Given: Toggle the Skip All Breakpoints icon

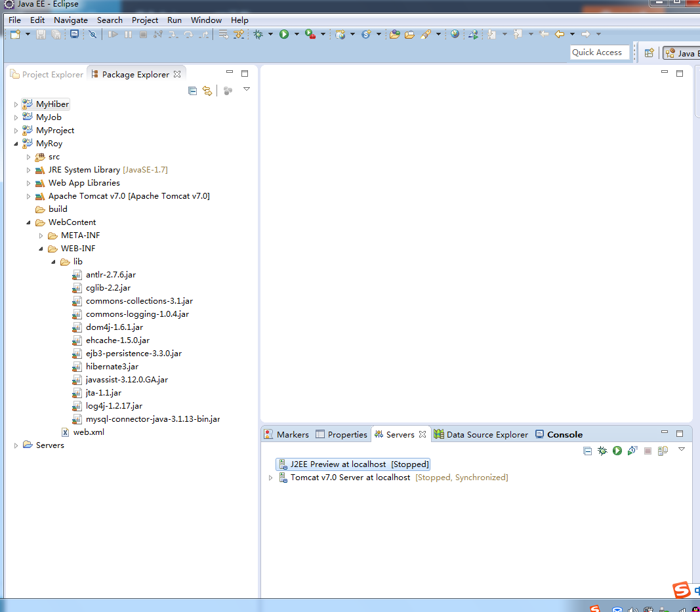Looking at the screenshot, I should (x=93, y=34).
